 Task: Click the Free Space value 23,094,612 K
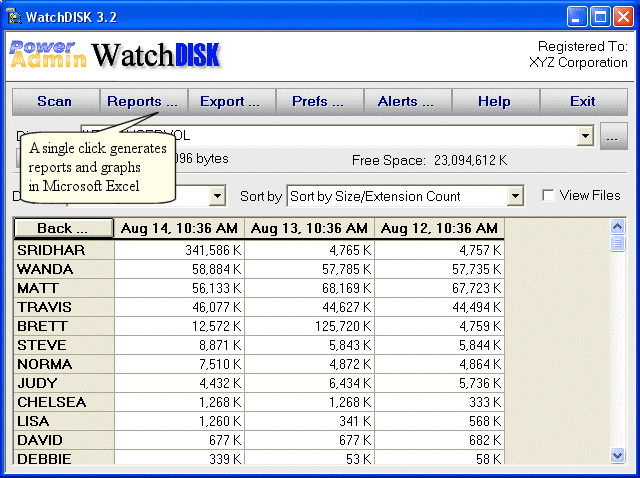[470, 160]
